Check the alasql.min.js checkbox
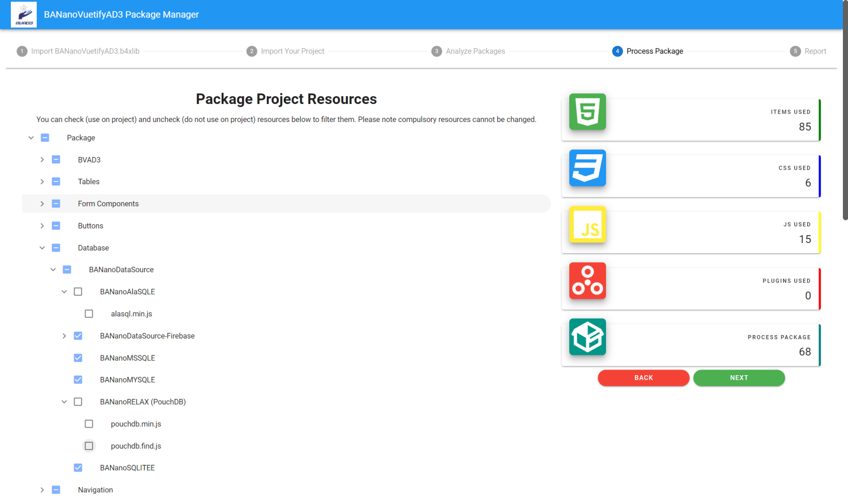848x504 pixels. pos(89,314)
